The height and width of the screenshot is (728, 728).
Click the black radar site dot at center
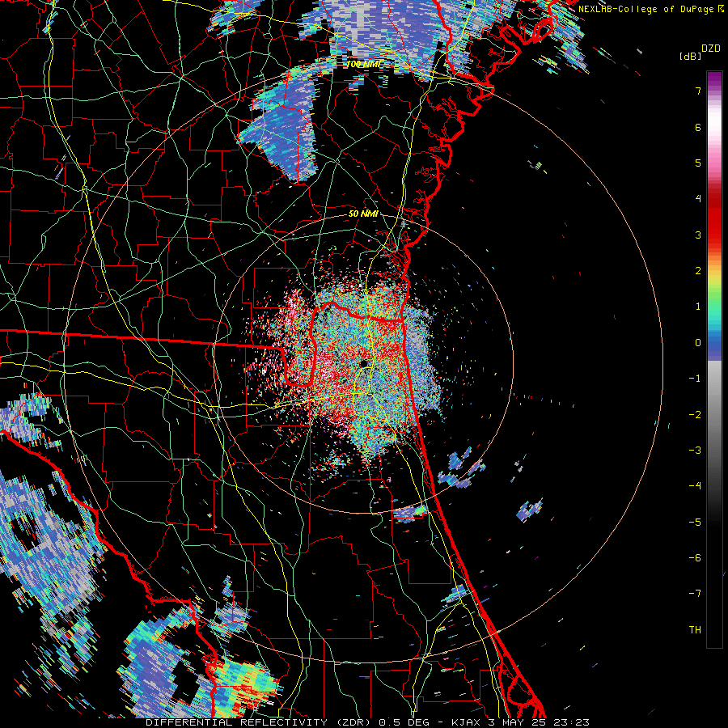point(364,363)
